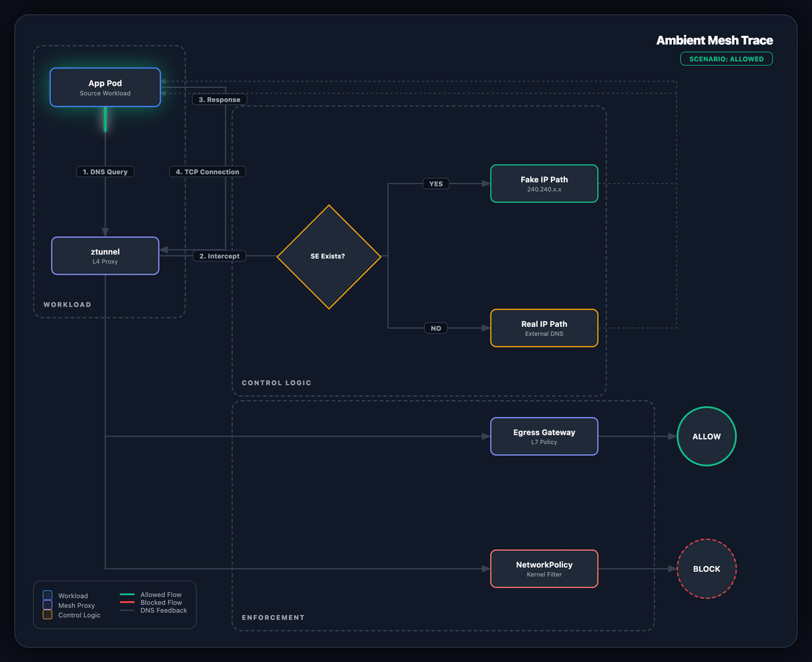Click the Workload legend swatch

click(47, 596)
